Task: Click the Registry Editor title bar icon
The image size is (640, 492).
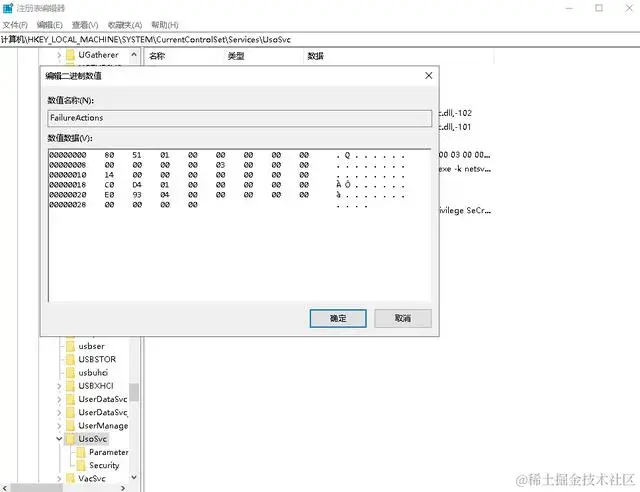Action: pyautogui.click(x=8, y=8)
